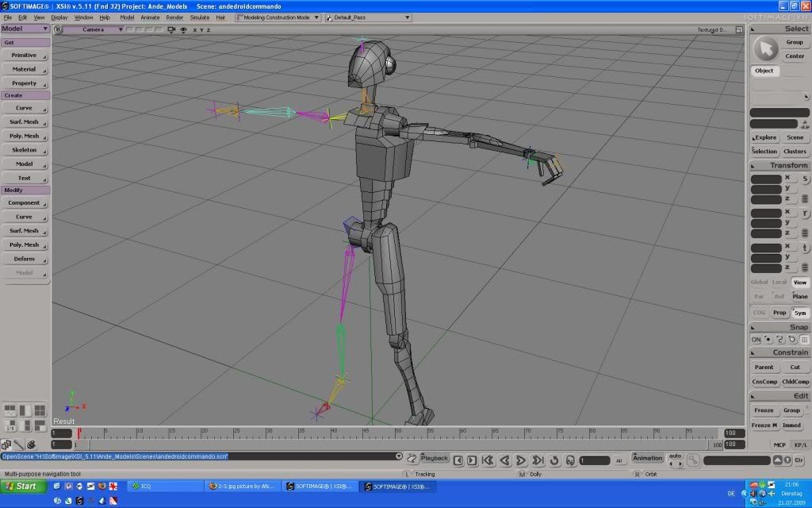The image size is (812, 508).
Task: Enable View transform mode
Action: [x=800, y=283]
